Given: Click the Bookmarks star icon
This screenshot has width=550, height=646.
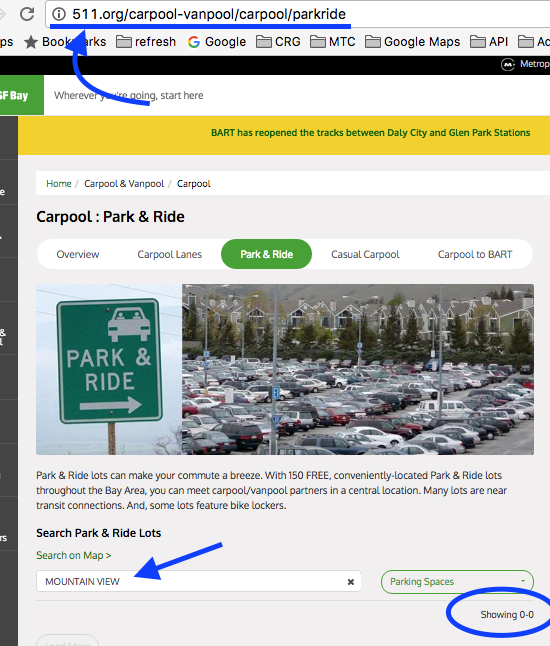Looking at the screenshot, I should pyautogui.click(x=31, y=42).
